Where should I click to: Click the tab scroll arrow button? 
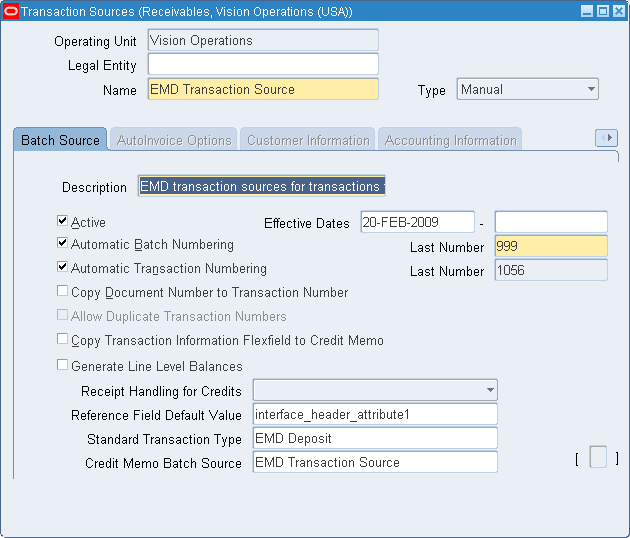pyautogui.click(x=606, y=138)
